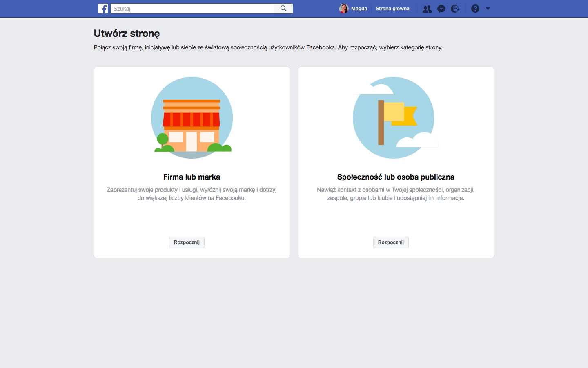Click Rozpocznij under Firma lub marka
The width and height of the screenshot is (588, 368).
point(187,242)
